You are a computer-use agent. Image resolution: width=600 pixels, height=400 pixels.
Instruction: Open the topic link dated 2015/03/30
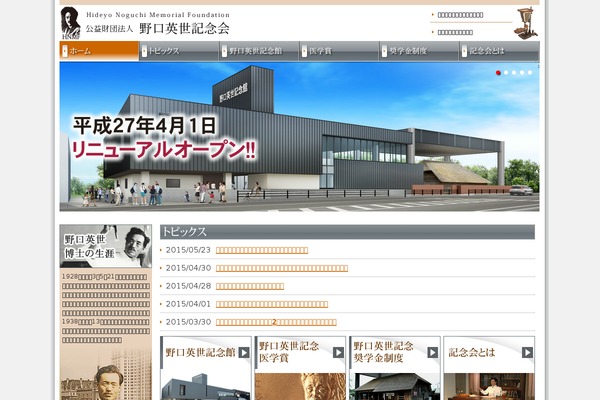276,322
